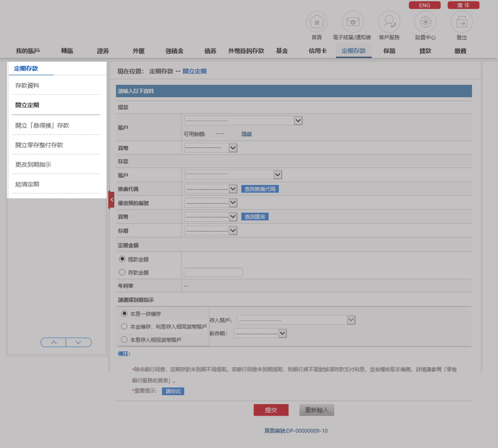Open the 存期 dropdown list
The height and width of the screenshot is (448, 498).
tap(233, 231)
